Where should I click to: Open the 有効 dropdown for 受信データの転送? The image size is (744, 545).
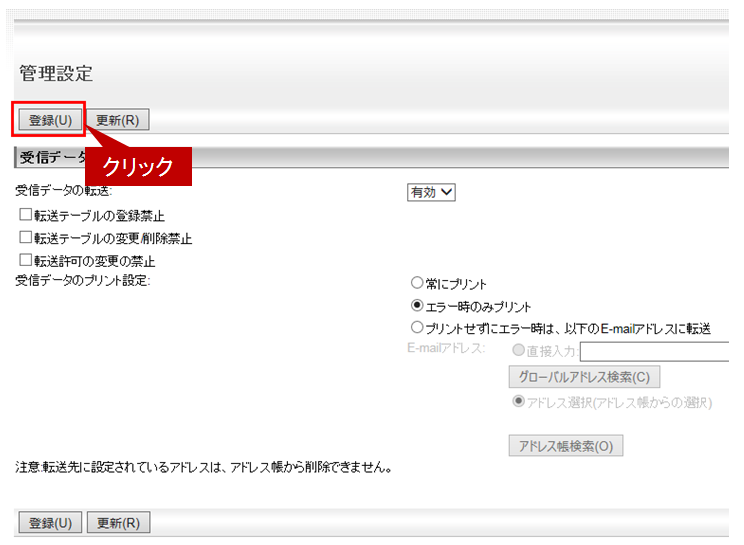(431, 192)
